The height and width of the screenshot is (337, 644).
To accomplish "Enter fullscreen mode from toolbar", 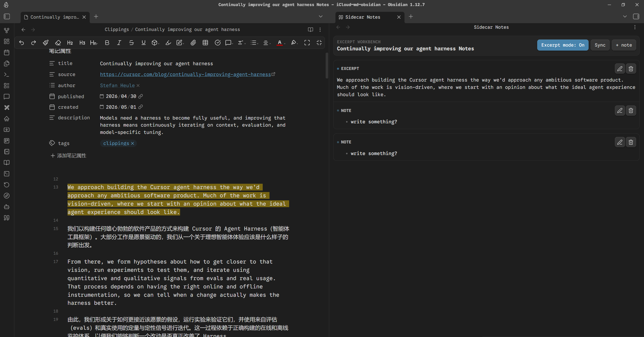I will (x=307, y=43).
